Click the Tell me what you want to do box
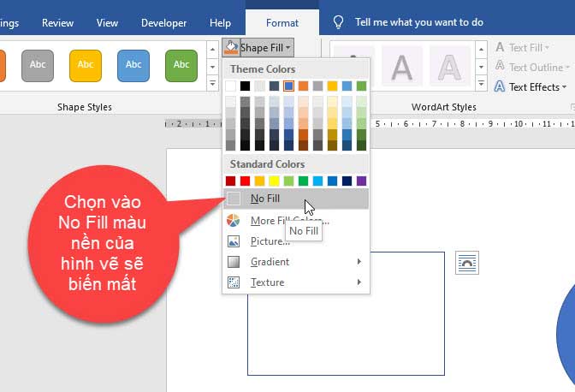Screen dimensions: 575x392 tap(419, 22)
